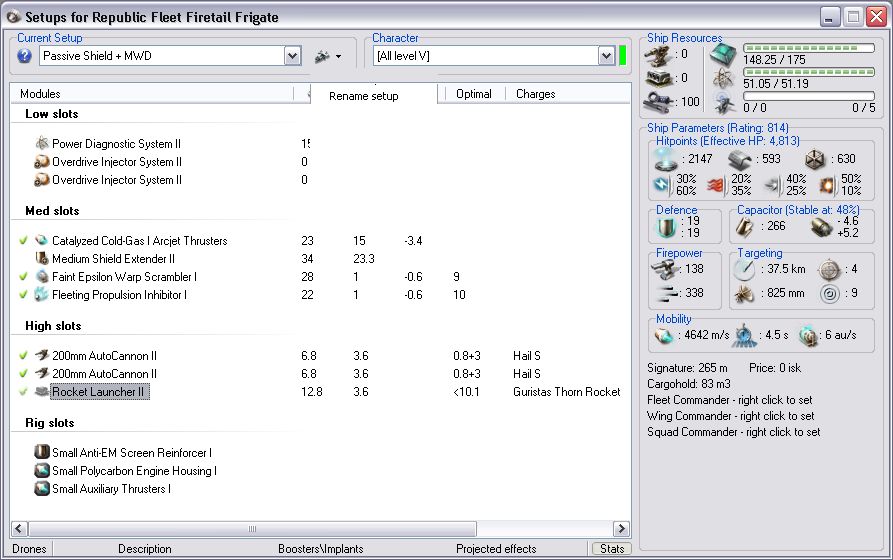893x560 pixels.
Task: Open the ship actions icon dropdown
Action: 327,56
